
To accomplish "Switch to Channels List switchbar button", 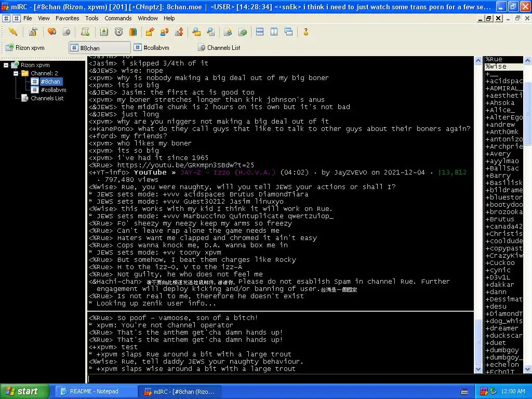I will pyautogui.click(x=228, y=47).
